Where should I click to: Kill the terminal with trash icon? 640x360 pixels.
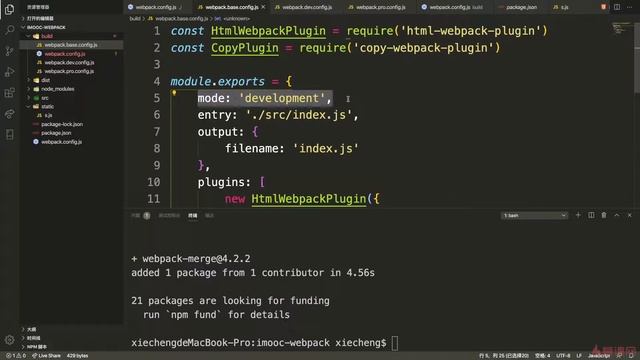pyautogui.click(x=604, y=215)
